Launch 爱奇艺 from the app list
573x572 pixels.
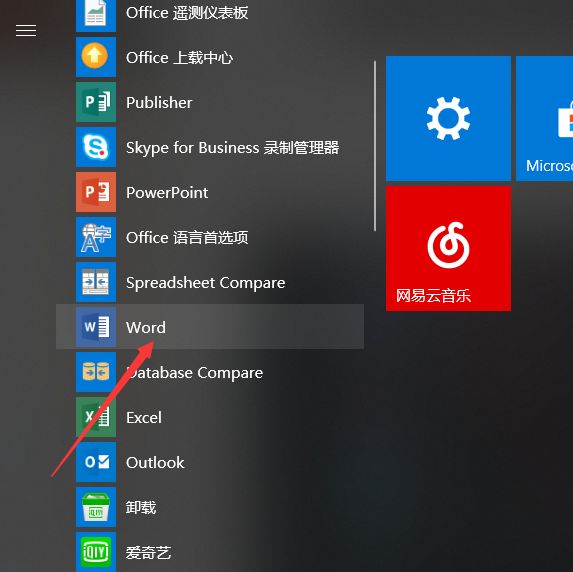tap(148, 553)
